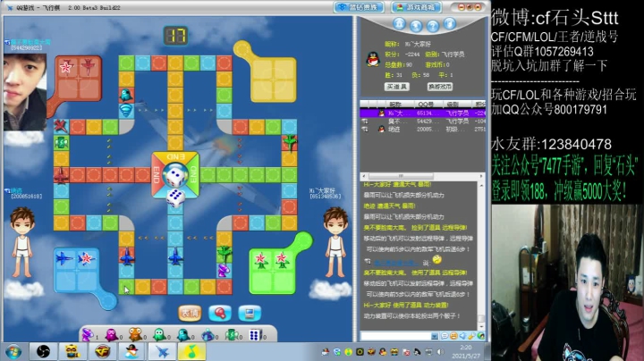Use the green ghost item
This screenshot has width=644, height=361.
tap(159, 334)
